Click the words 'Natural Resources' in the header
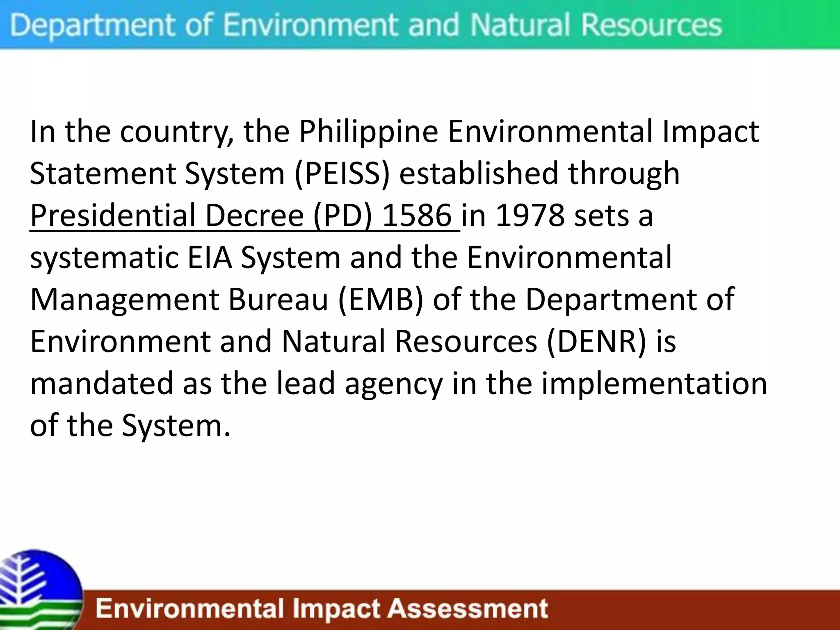 [x=596, y=25]
